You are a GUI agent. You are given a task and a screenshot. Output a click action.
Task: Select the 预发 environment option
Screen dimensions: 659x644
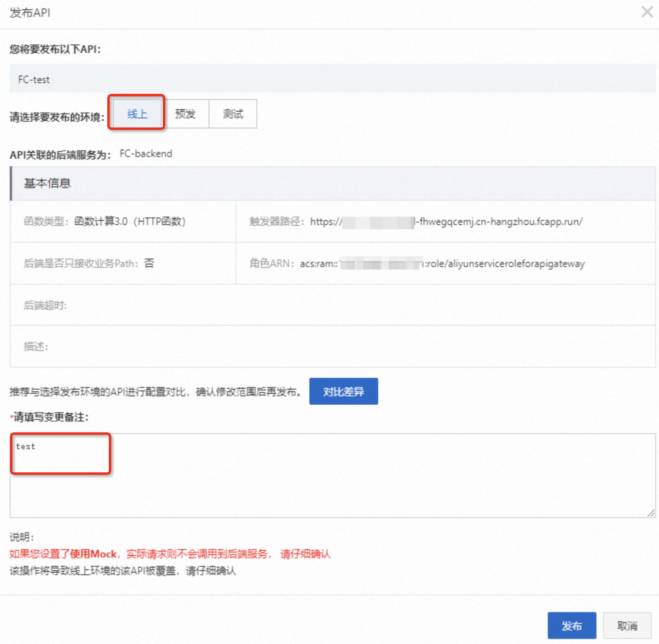click(185, 114)
